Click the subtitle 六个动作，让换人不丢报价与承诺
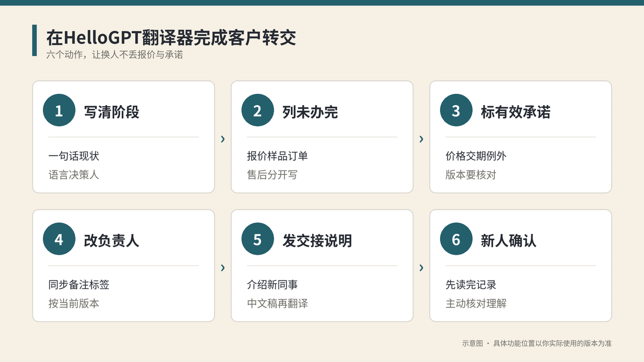 click(114, 55)
